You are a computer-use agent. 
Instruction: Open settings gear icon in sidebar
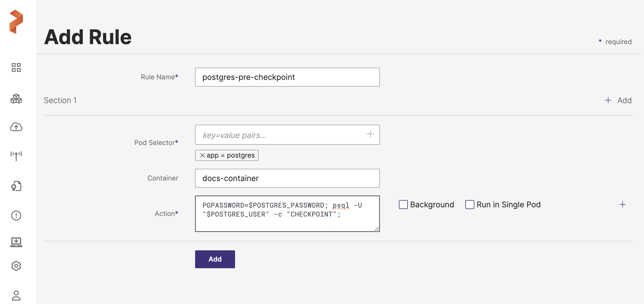point(16,266)
